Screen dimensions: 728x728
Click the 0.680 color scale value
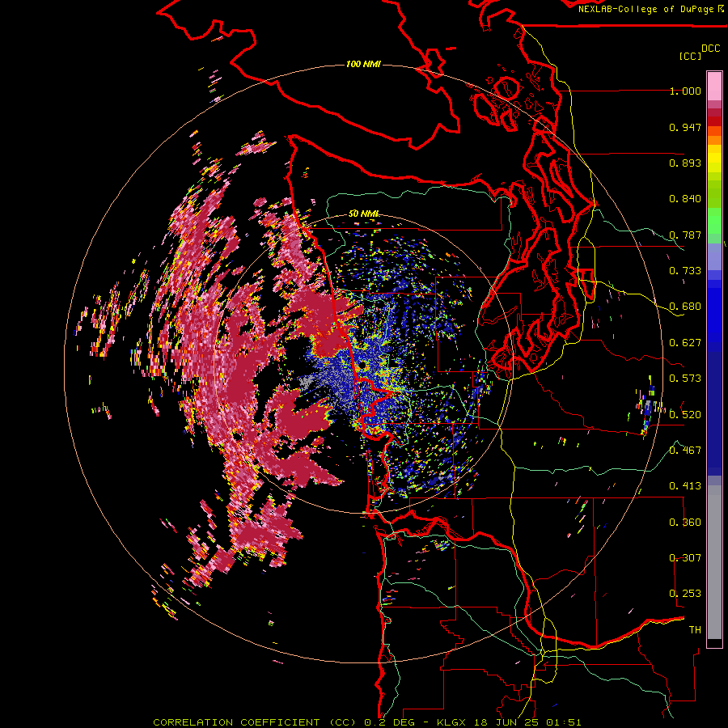click(x=685, y=307)
